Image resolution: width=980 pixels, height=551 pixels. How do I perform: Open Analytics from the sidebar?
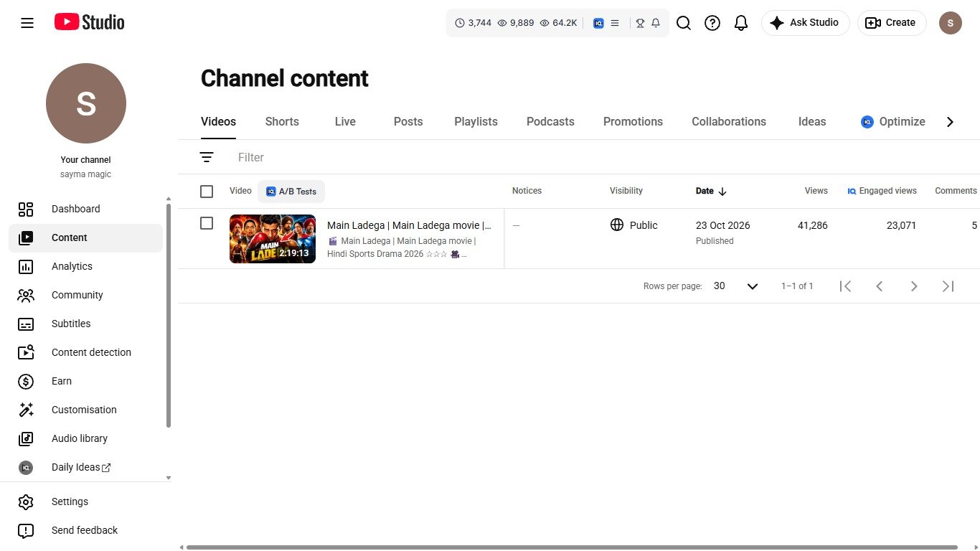tap(86, 266)
